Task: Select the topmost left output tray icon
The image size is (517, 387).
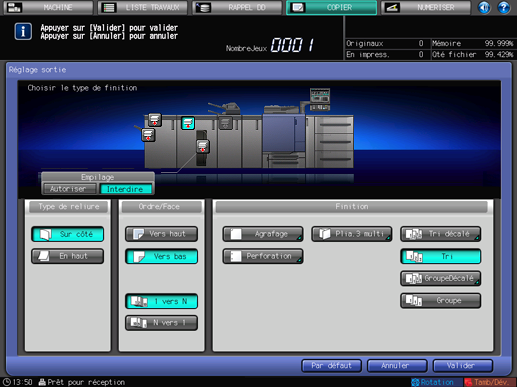Action: [x=155, y=120]
